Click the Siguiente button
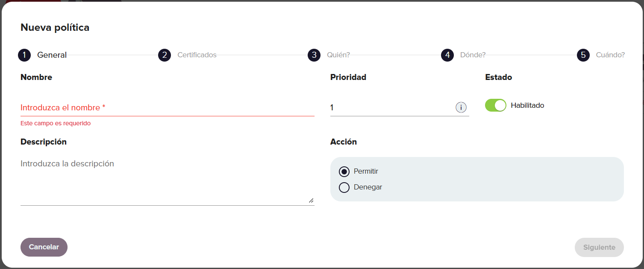Viewport: 644px width, 269px height. tap(599, 247)
